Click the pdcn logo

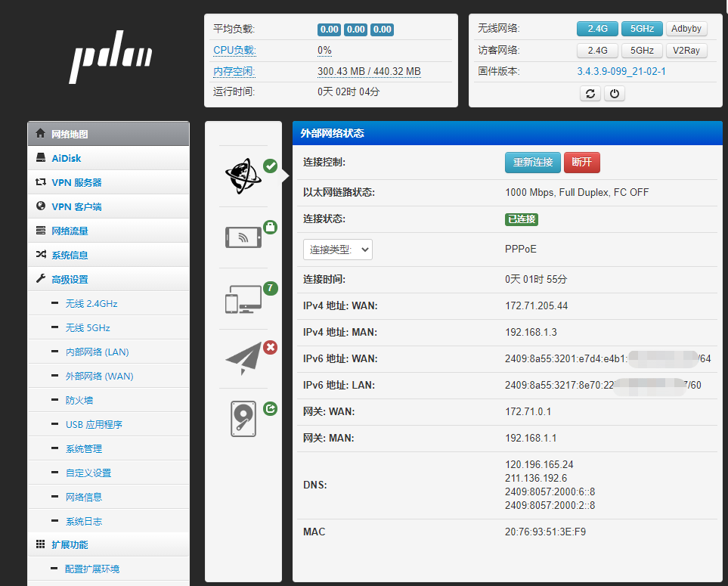click(111, 61)
